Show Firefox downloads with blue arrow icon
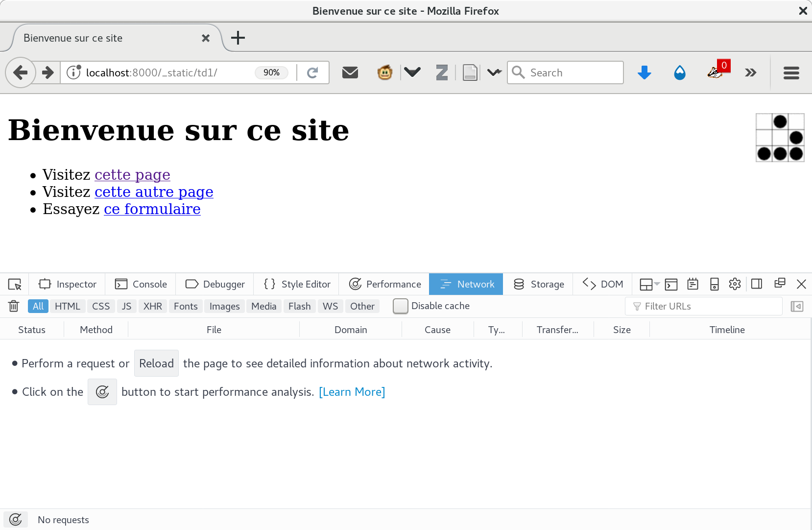This screenshot has width=812, height=530. (x=644, y=72)
